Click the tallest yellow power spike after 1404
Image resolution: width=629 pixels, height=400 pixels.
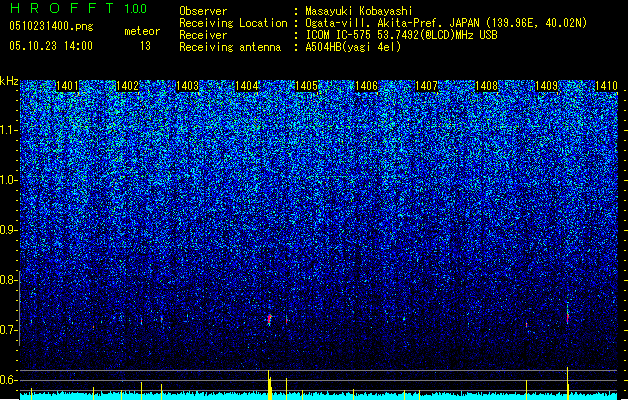tap(269, 385)
